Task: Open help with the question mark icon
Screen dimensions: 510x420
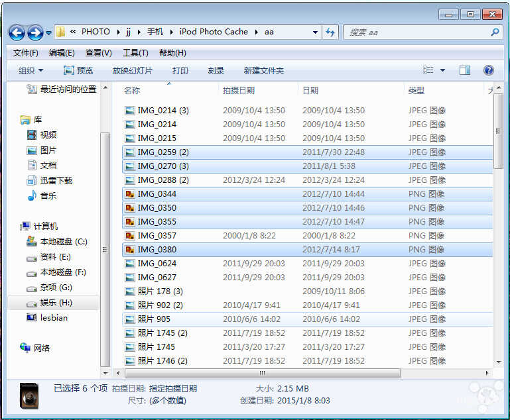Action: click(x=489, y=70)
